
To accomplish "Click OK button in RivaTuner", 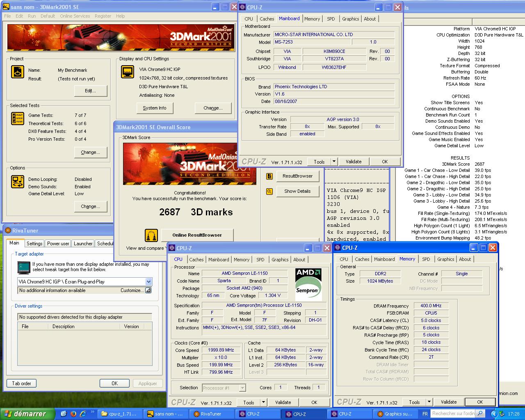I will [115, 383].
